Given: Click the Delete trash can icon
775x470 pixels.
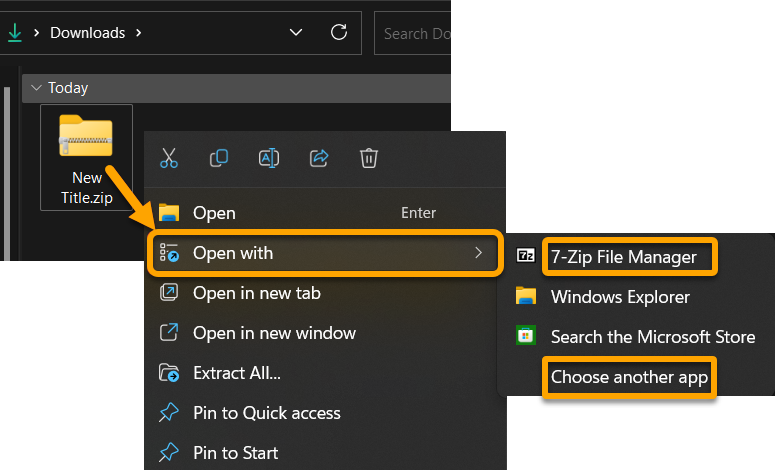Looking at the screenshot, I should [x=369, y=158].
